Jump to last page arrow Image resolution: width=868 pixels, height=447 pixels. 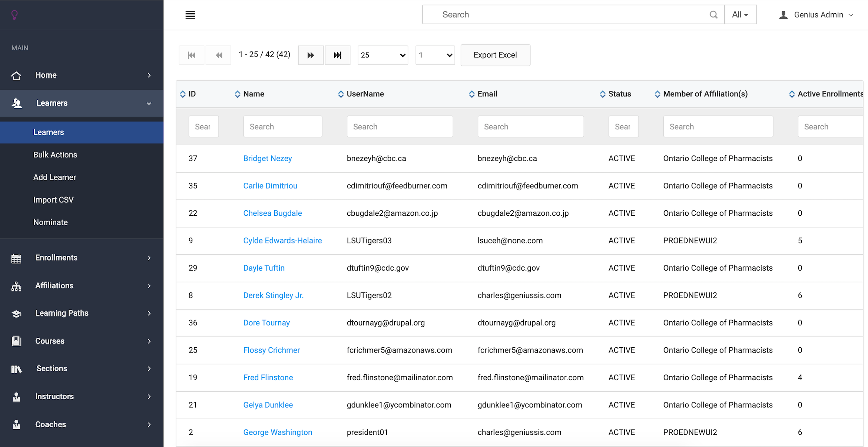[x=337, y=55]
